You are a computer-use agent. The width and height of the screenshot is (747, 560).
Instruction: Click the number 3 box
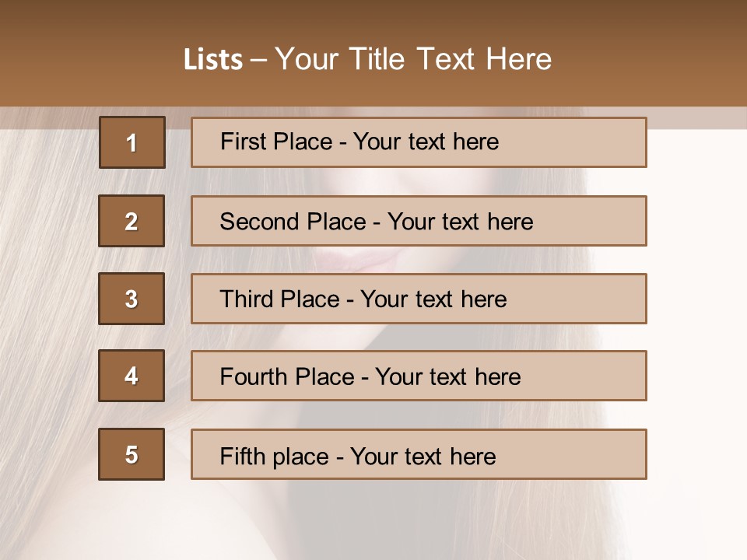132,299
